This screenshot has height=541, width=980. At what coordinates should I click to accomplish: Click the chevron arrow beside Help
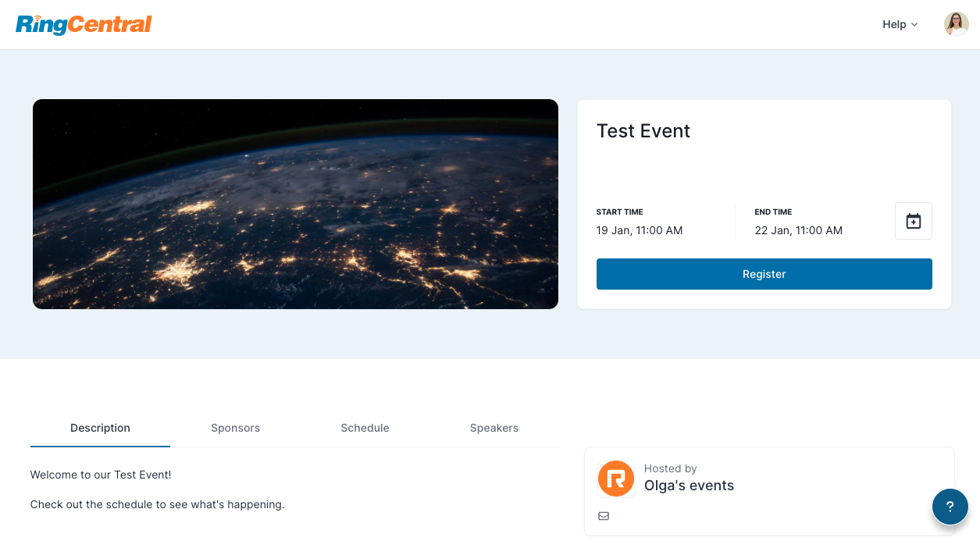coord(914,25)
